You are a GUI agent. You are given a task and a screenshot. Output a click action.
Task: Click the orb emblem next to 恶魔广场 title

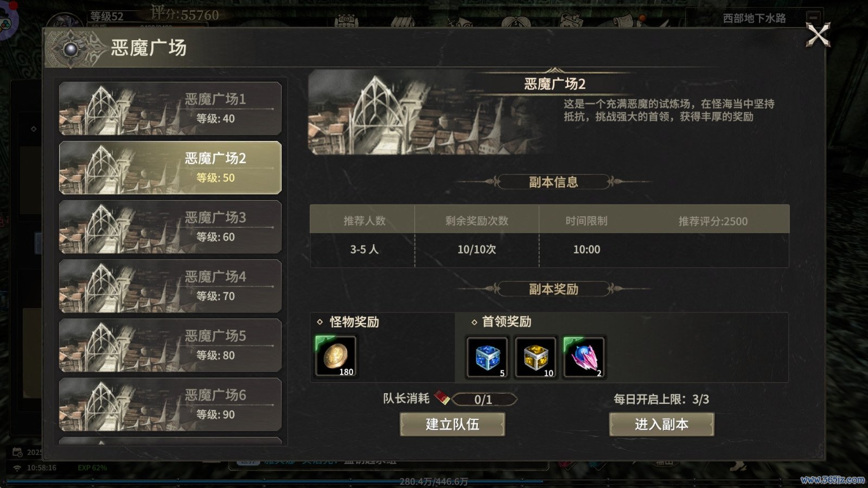[72, 49]
